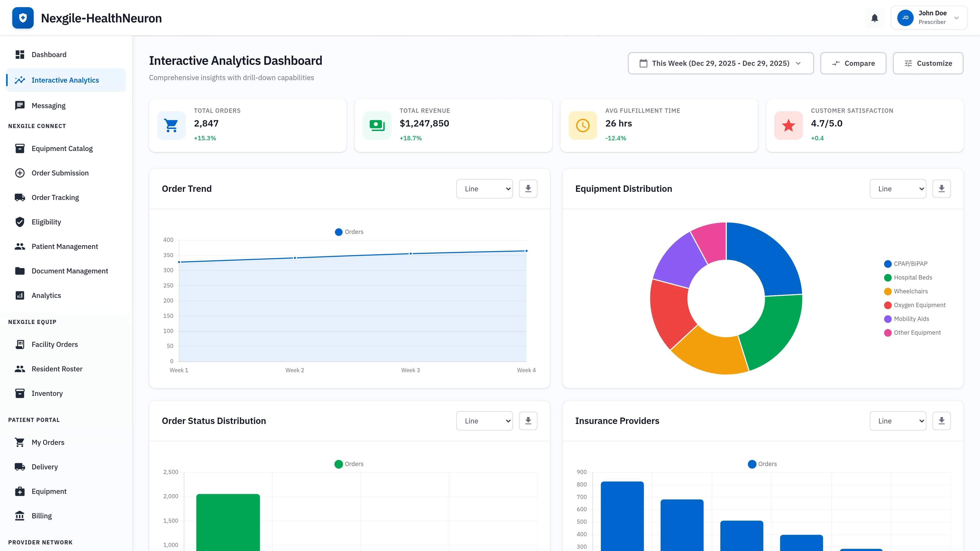The width and height of the screenshot is (980, 551).
Task: Click the Compare button
Action: pos(853,63)
